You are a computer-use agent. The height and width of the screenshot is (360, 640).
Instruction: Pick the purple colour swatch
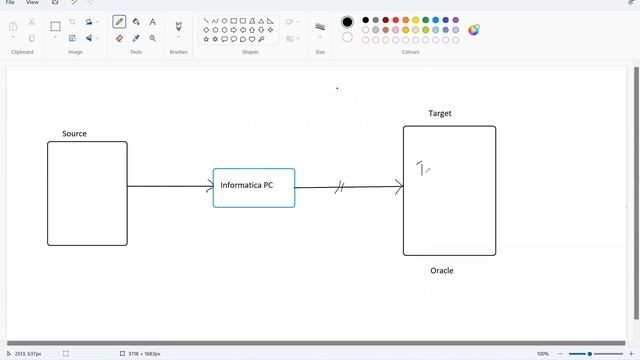click(x=456, y=20)
